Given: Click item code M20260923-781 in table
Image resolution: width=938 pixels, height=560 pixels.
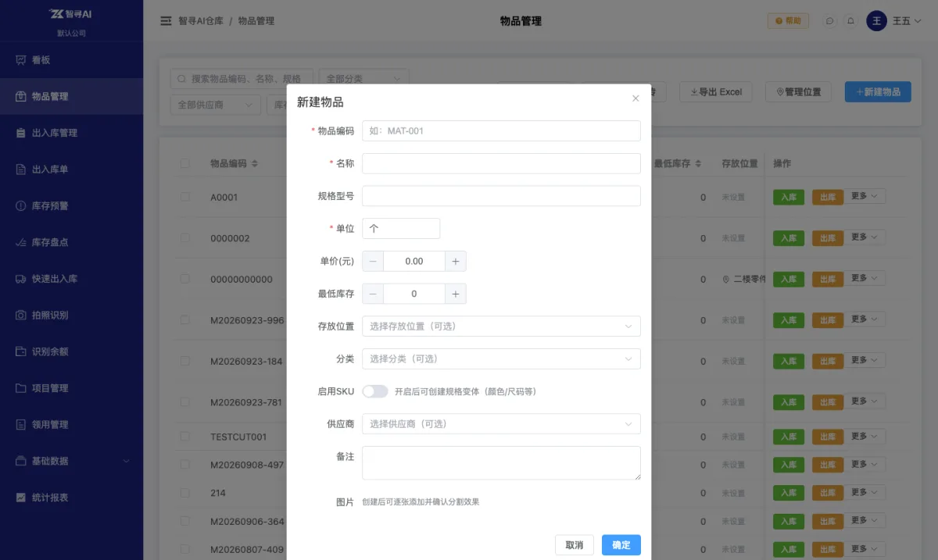Looking at the screenshot, I should click(247, 402).
